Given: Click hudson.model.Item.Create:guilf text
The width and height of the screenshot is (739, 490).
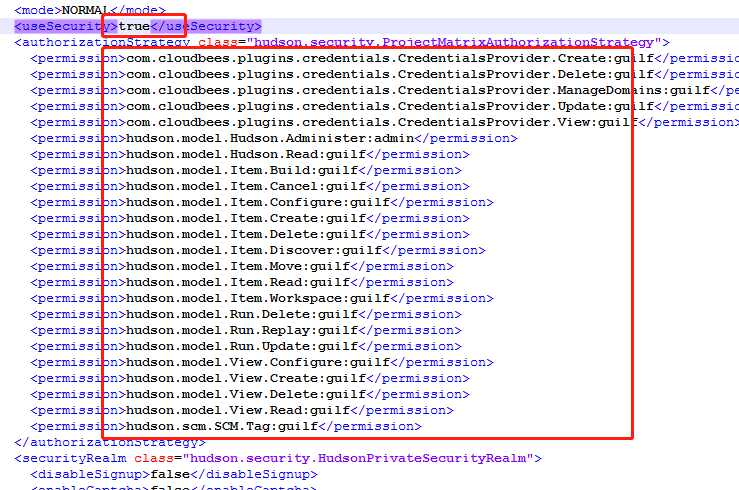Looking at the screenshot, I should click(x=246, y=219).
